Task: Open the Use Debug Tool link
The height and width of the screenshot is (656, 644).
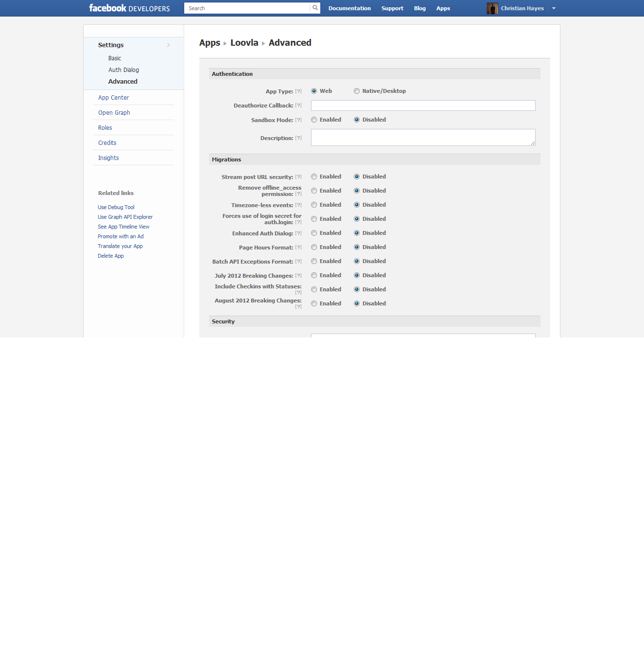Action: pos(116,207)
